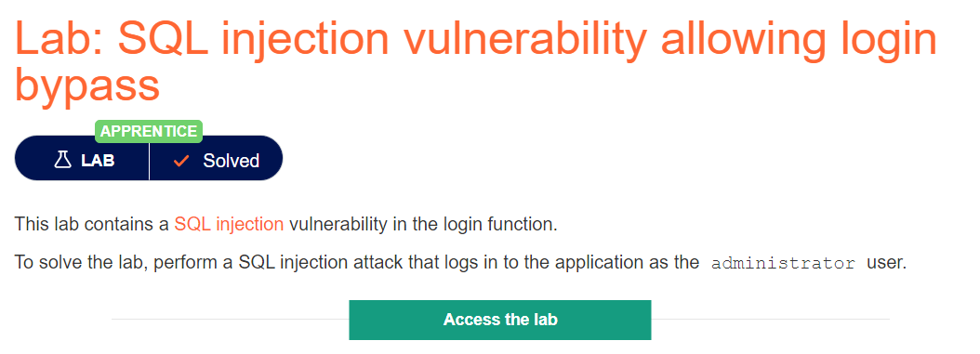Image resolution: width=980 pixels, height=354 pixels.
Task: Click the divider line left of Access button
Action: (x=230, y=319)
